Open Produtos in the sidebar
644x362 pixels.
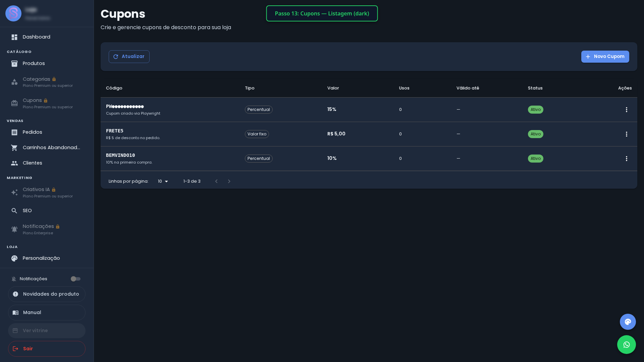(47, 64)
